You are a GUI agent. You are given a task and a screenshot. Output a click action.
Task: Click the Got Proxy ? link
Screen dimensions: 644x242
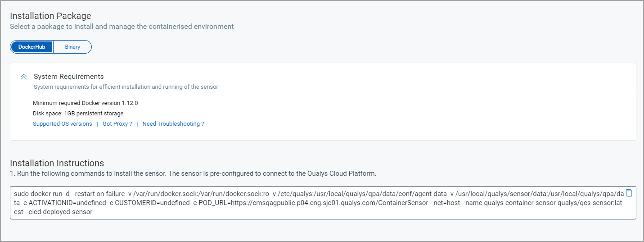coord(117,124)
